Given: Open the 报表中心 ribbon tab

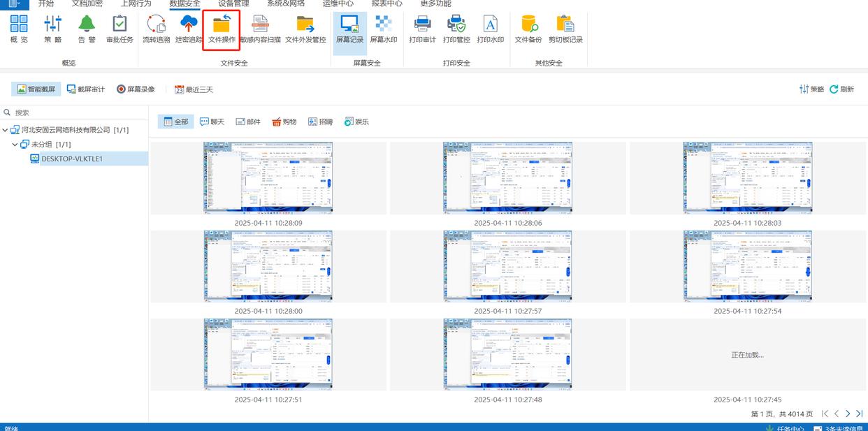Looking at the screenshot, I should pyautogui.click(x=386, y=3).
